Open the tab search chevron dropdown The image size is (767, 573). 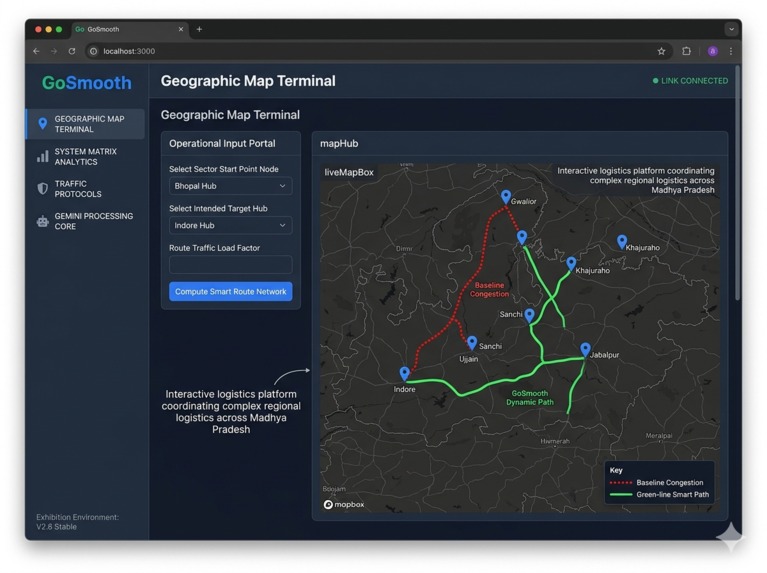click(731, 29)
